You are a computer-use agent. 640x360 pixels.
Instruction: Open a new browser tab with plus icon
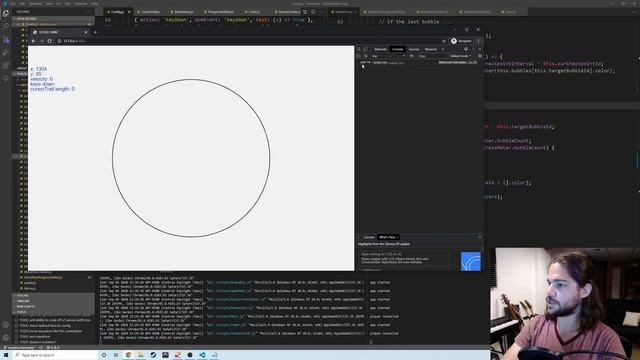95,32
